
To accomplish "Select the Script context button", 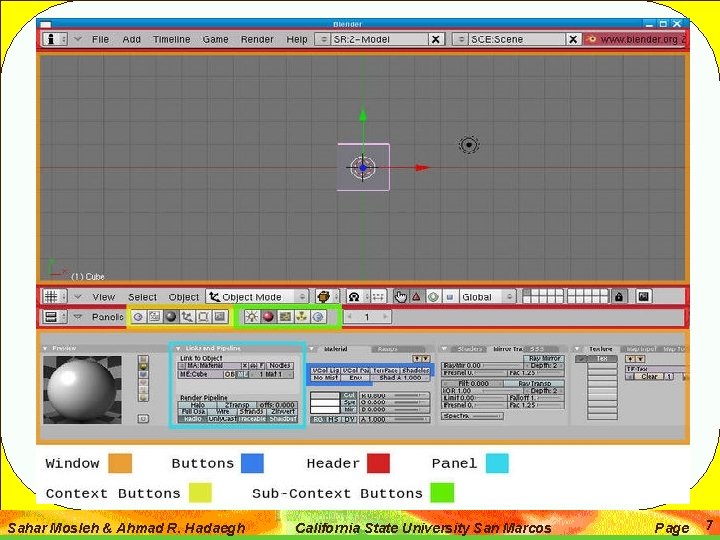I will tap(155, 317).
